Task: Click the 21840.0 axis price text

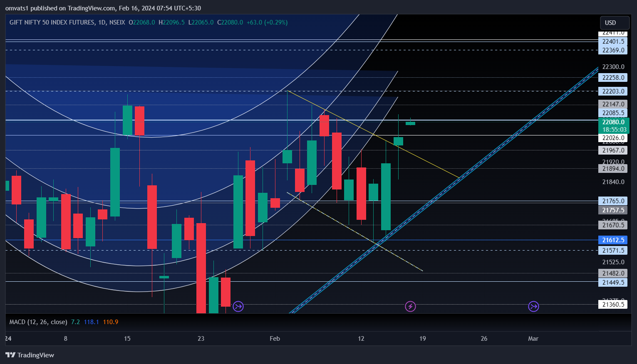Action: click(613, 182)
